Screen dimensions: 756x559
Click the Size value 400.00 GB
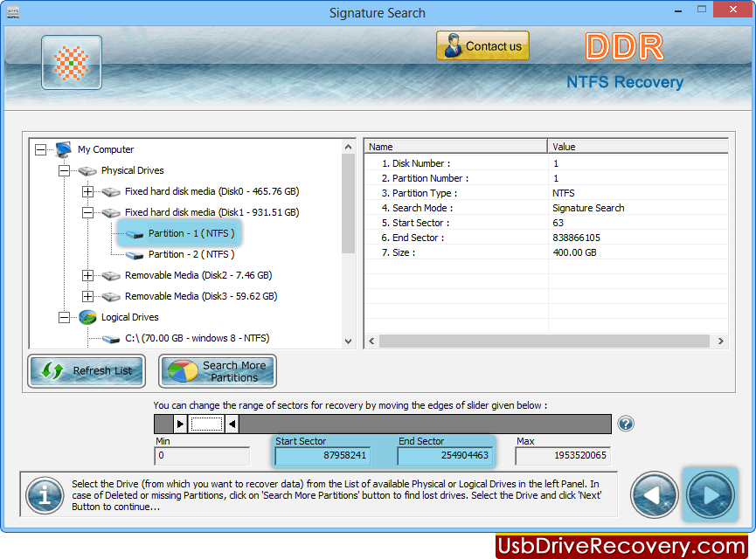click(574, 252)
